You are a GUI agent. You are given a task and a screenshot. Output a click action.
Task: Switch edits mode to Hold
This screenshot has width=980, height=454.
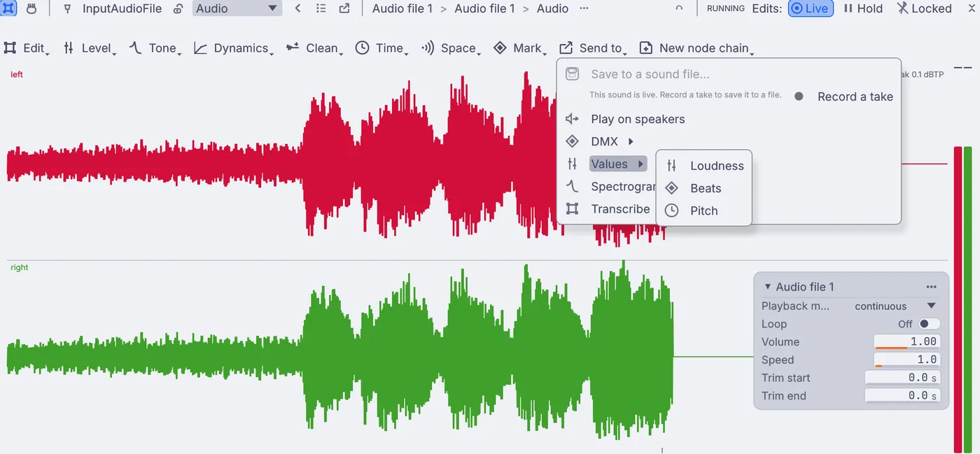click(863, 8)
